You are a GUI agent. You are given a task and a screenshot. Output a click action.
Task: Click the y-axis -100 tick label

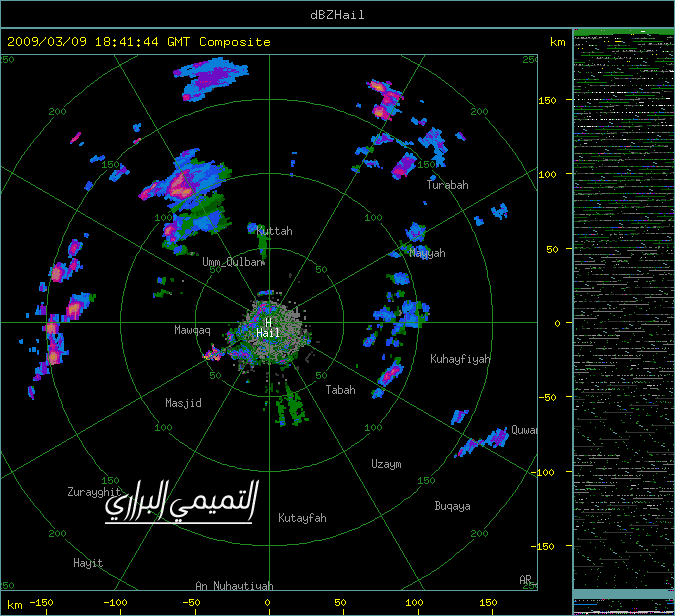pyautogui.click(x=544, y=472)
